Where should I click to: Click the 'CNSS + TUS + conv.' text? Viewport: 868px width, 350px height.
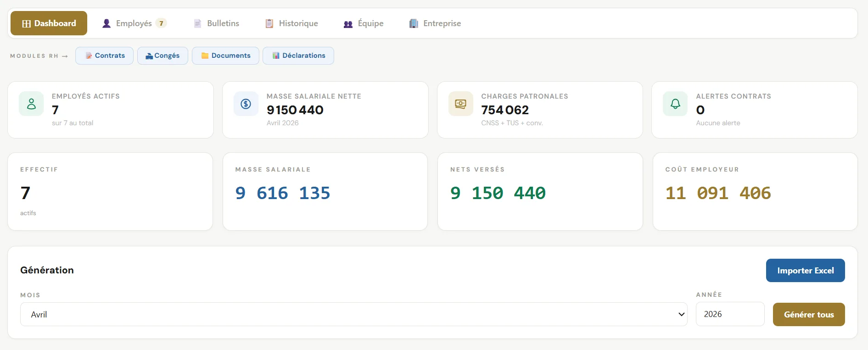(x=512, y=123)
